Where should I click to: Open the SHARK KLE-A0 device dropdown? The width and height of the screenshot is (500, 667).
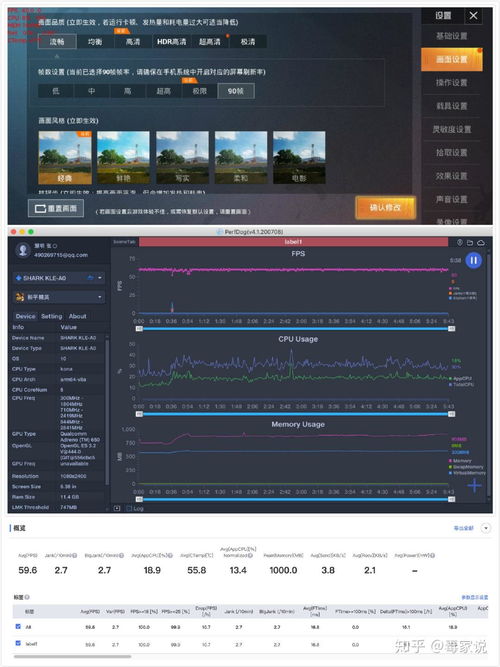[59, 278]
